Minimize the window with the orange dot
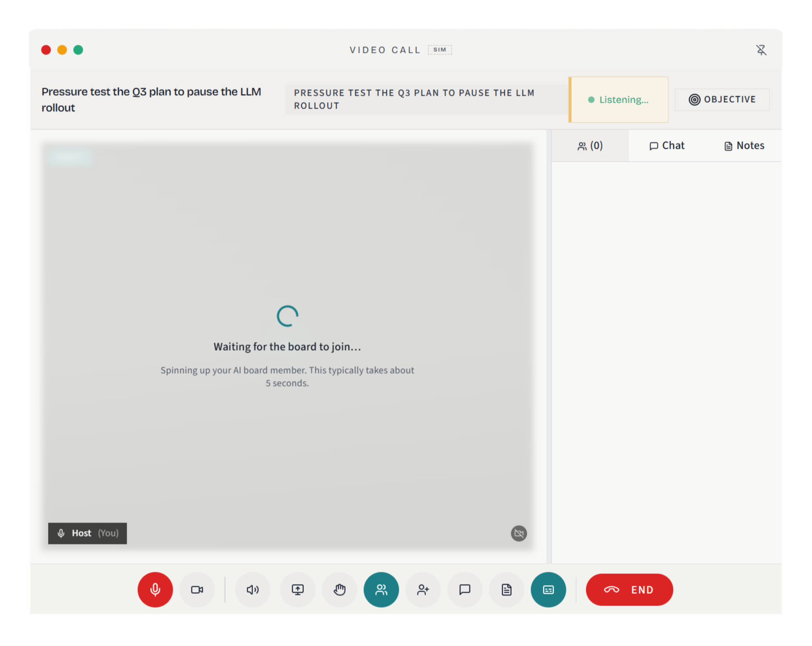The image size is (812, 646). pyautogui.click(x=62, y=50)
